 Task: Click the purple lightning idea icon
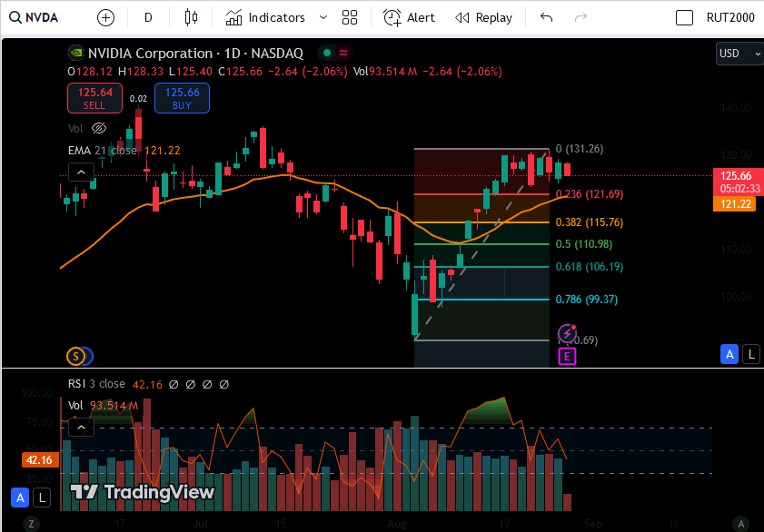pos(567,334)
